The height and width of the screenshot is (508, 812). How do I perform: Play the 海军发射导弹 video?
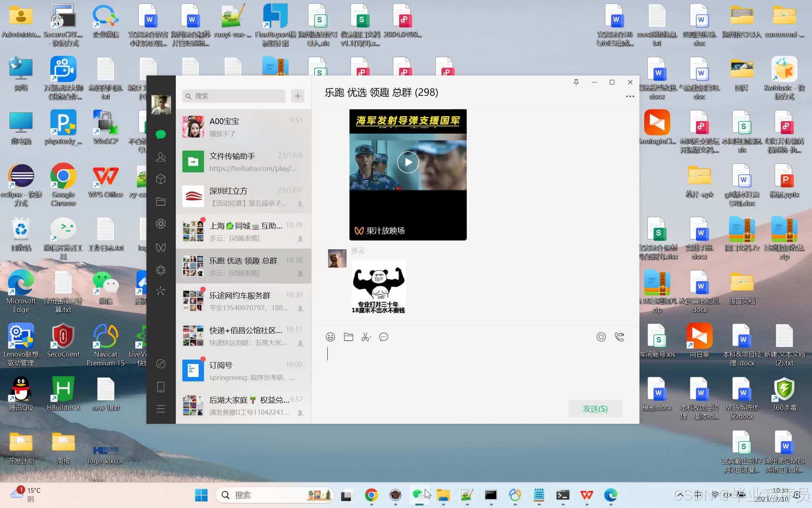point(408,162)
